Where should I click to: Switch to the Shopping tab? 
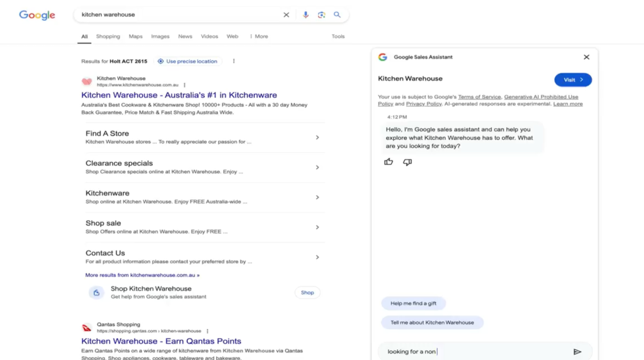click(x=108, y=36)
